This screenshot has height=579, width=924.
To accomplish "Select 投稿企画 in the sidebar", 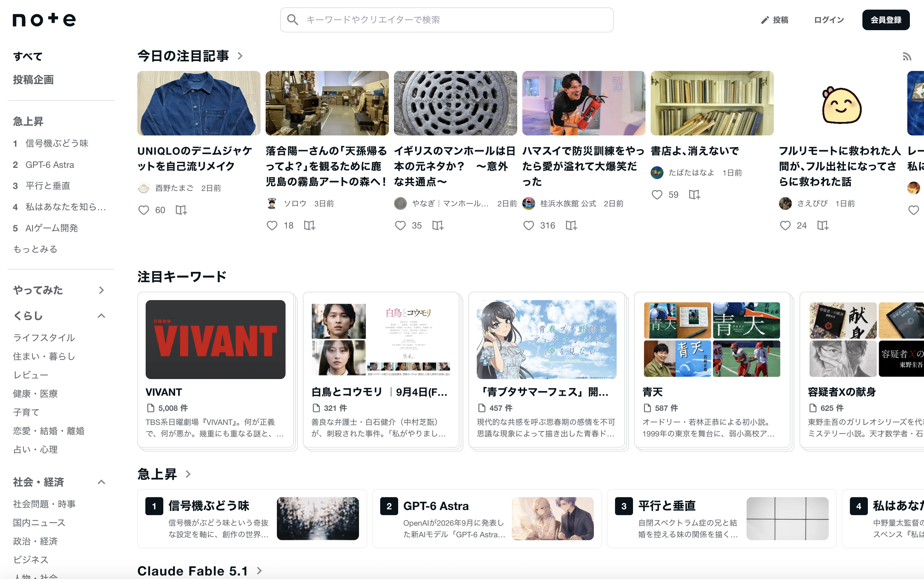I will (x=33, y=80).
